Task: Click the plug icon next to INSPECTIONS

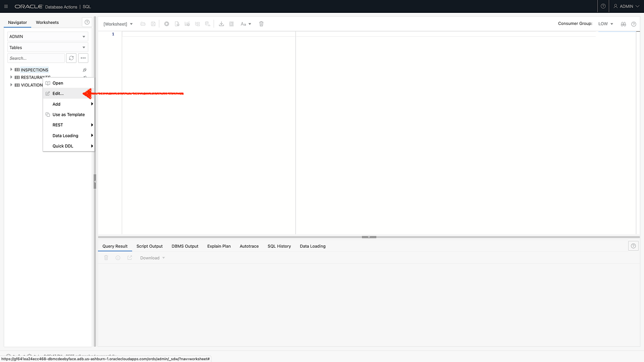Action: coord(85,70)
